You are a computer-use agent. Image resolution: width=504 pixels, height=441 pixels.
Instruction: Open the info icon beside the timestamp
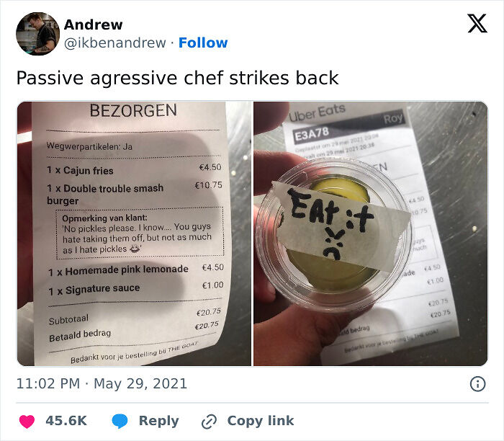tap(477, 384)
